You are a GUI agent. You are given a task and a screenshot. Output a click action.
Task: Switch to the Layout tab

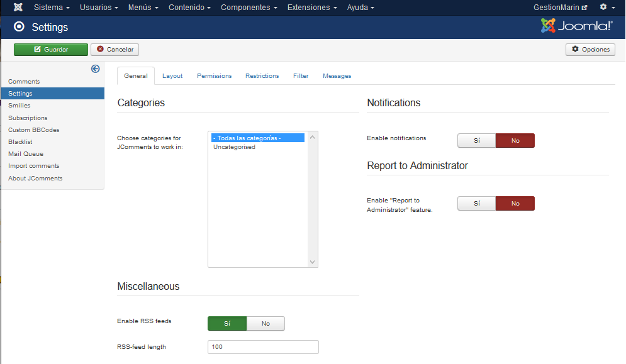[172, 76]
